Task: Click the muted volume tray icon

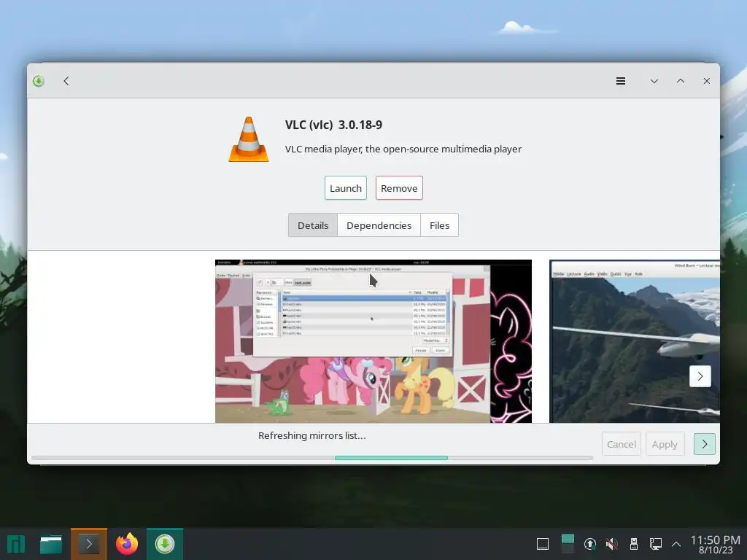Action: (x=612, y=544)
